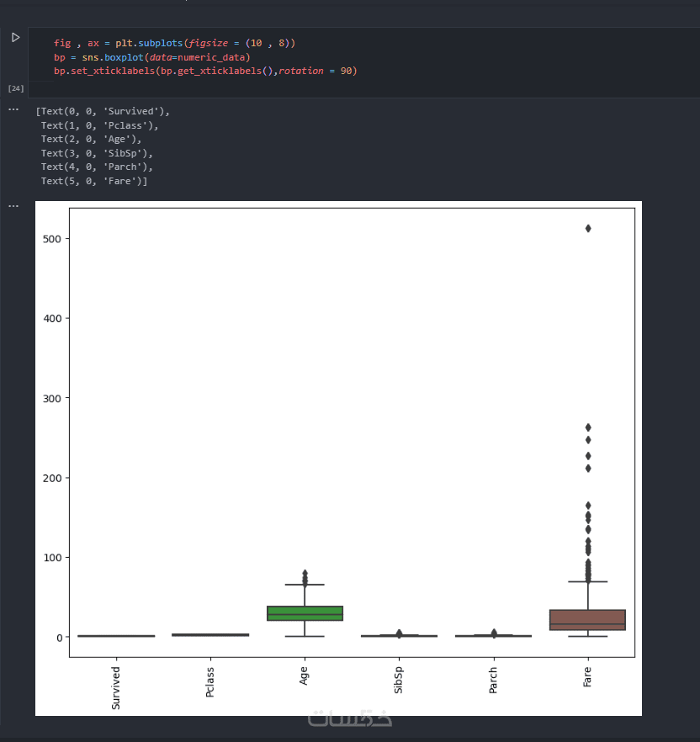Image resolution: width=700 pixels, height=742 pixels.
Task: Select Text(3, 0, 'SibSp') output line
Action: [x=97, y=153]
